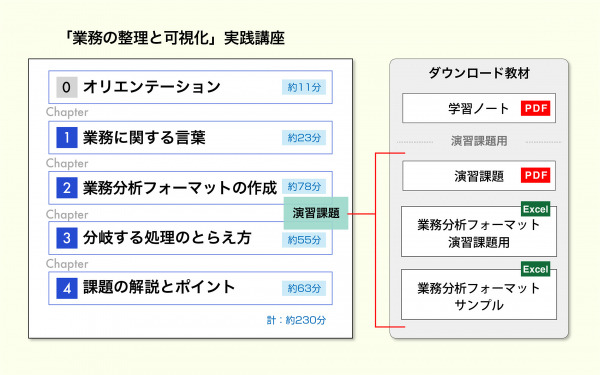Click the red PDF badge on 演習課題
This screenshot has width=600, height=375.
[535, 175]
